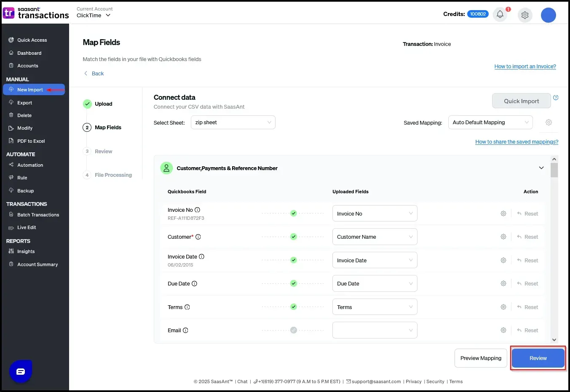Click the Quick Import help icon
Screen dimensions: 570x392
(x=556, y=98)
